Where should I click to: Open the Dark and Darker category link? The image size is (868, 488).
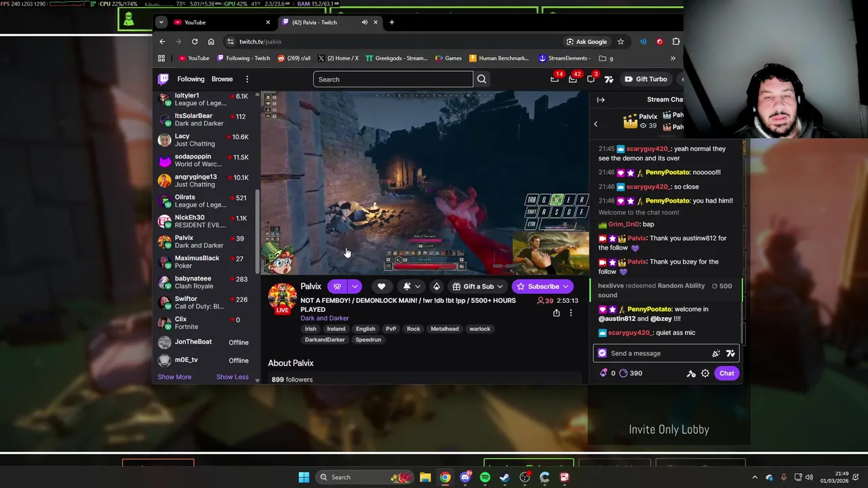coord(325,318)
